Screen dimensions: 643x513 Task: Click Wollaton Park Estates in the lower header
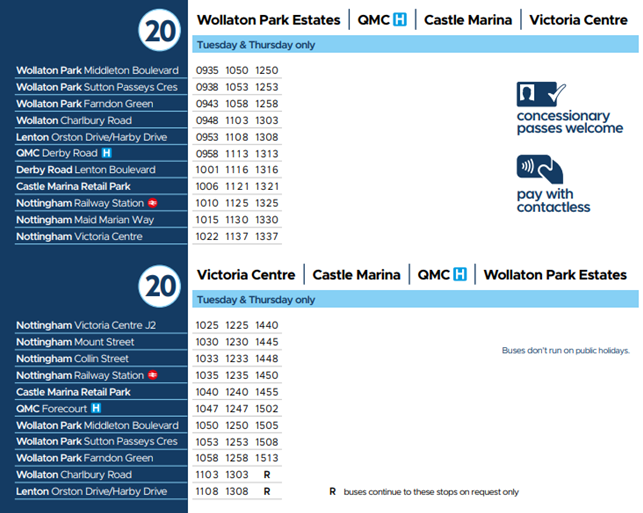[x=555, y=275]
